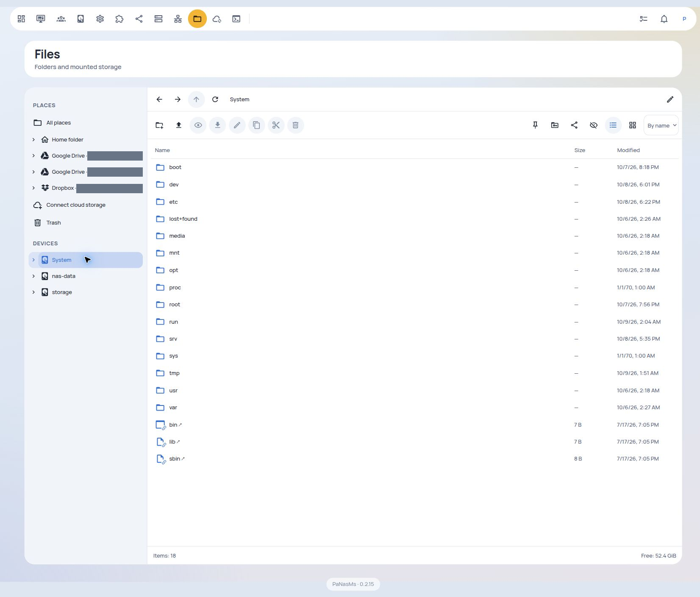This screenshot has width=700, height=597.
Task: Expand the Dropbox tree item
Action: tap(33, 188)
